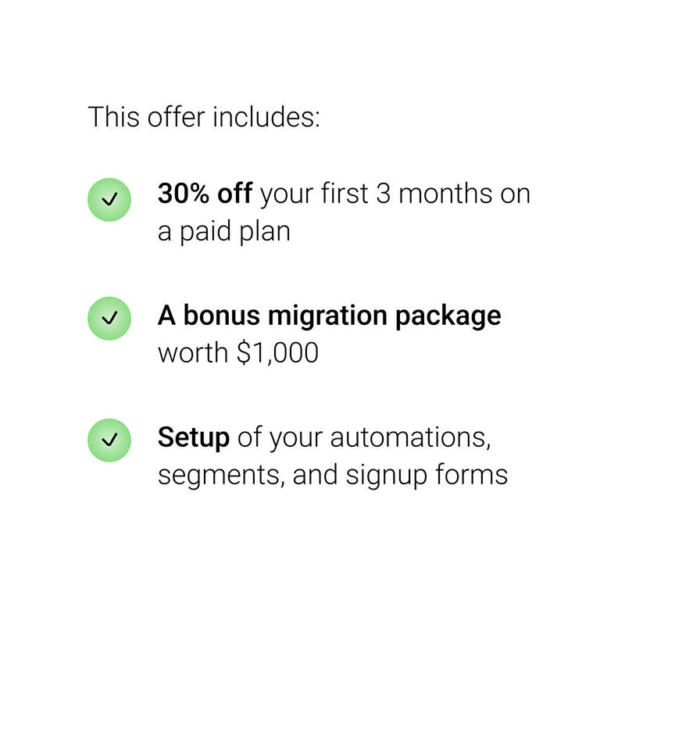Click the word 'package' in bold text
The image size is (700, 742).
click(448, 316)
